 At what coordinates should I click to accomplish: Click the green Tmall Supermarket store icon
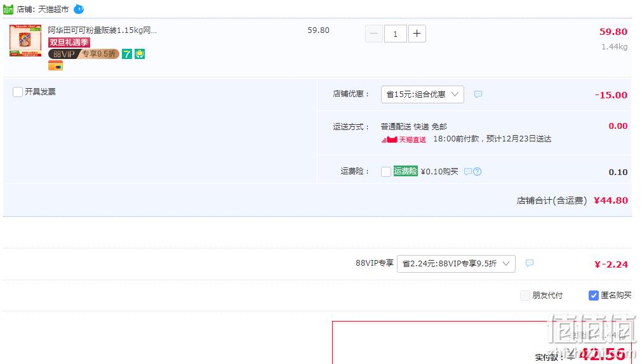pyautogui.click(x=8, y=9)
